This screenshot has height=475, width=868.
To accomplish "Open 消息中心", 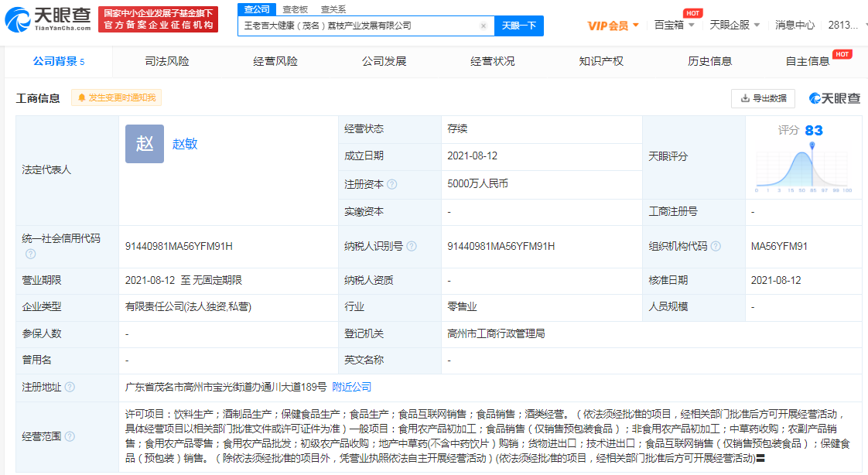I will tap(795, 26).
